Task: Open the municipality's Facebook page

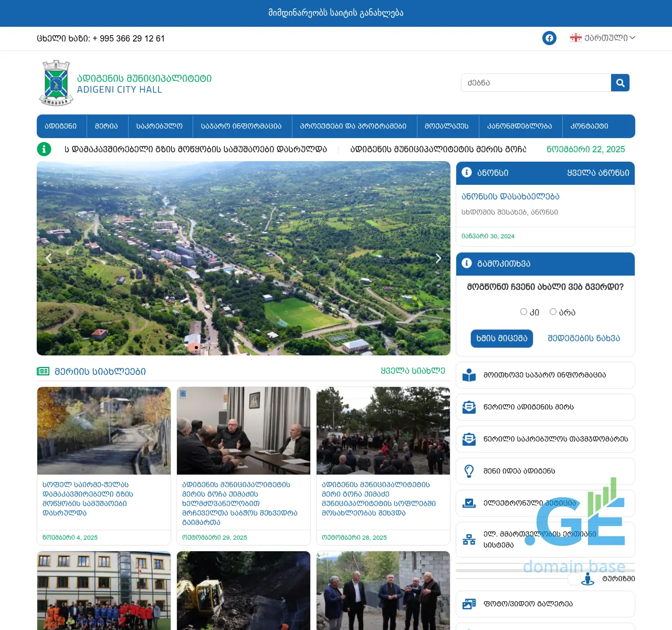Action: coord(549,38)
